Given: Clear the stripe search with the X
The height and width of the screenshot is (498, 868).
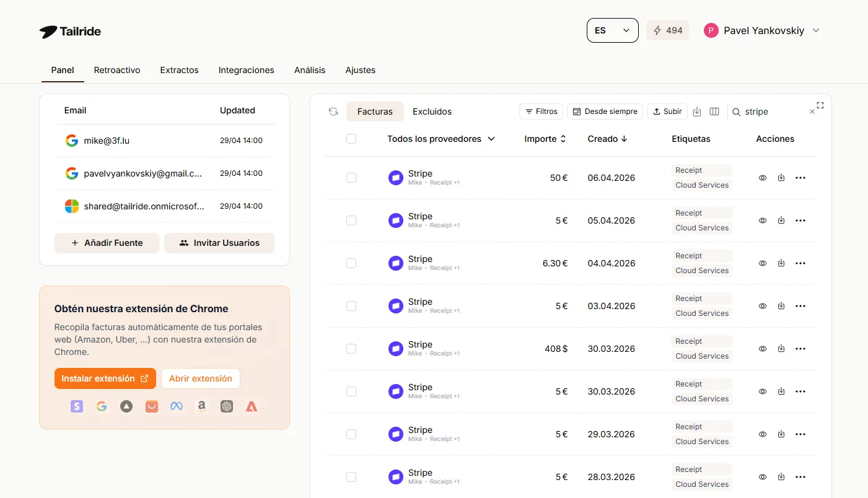Looking at the screenshot, I should point(812,111).
